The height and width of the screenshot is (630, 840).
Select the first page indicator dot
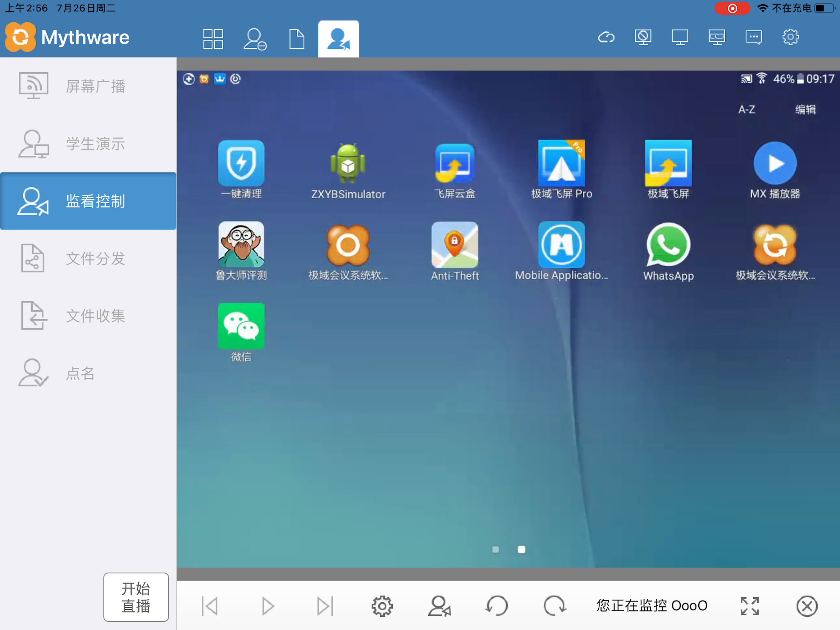pos(496,549)
